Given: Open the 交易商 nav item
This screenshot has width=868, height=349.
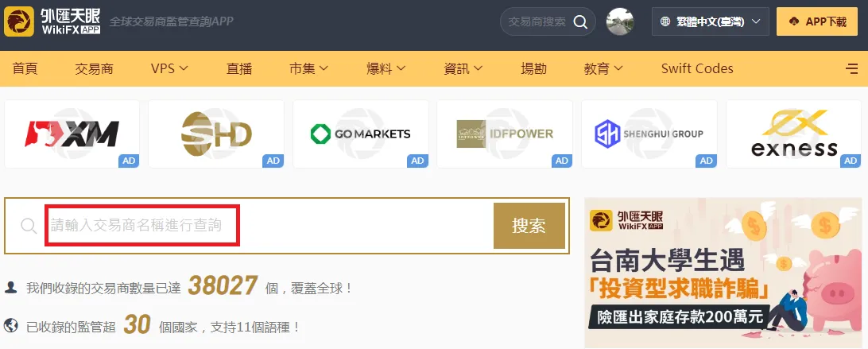Looking at the screenshot, I should pos(94,68).
